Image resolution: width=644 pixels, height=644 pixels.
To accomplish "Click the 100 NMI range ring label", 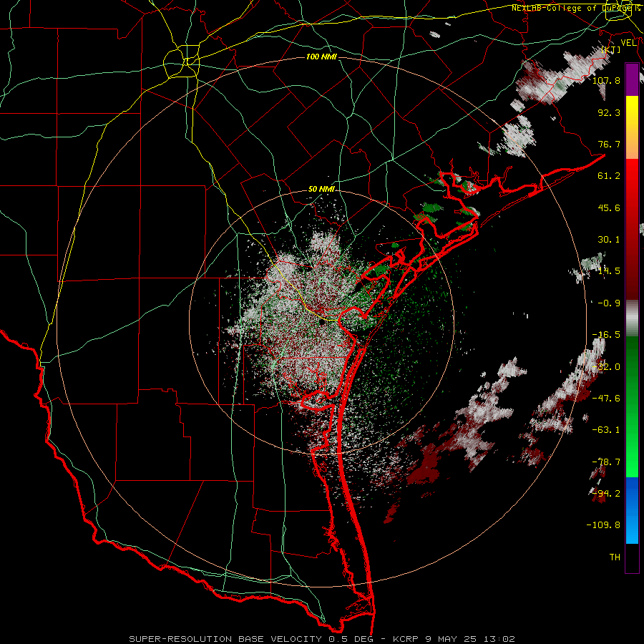I will coord(321,57).
